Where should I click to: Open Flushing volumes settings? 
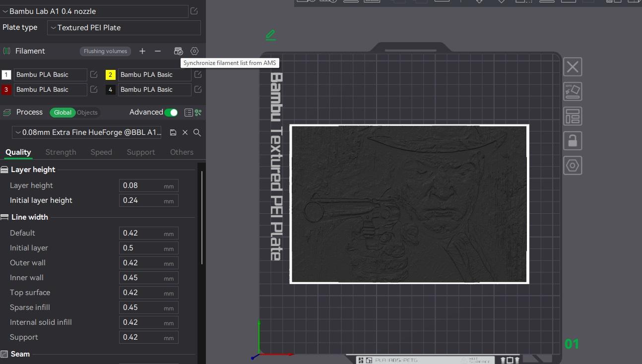[105, 51]
